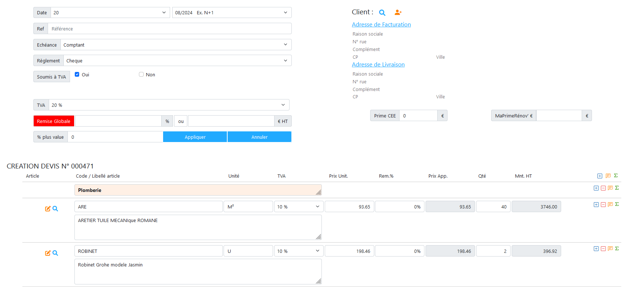Open the month dropdown showing 08/2024

click(x=232, y=12)
